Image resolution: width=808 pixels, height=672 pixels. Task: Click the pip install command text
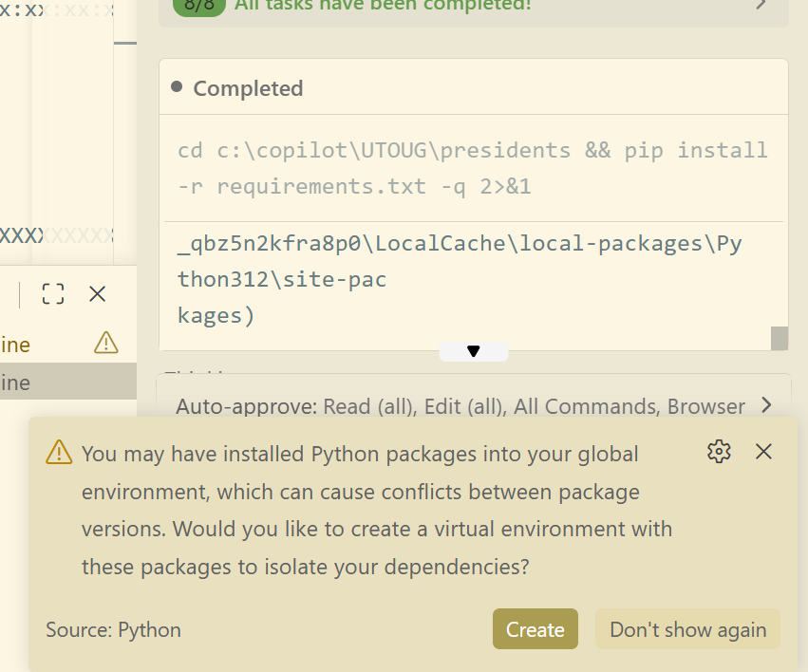(x=472, y=168)
